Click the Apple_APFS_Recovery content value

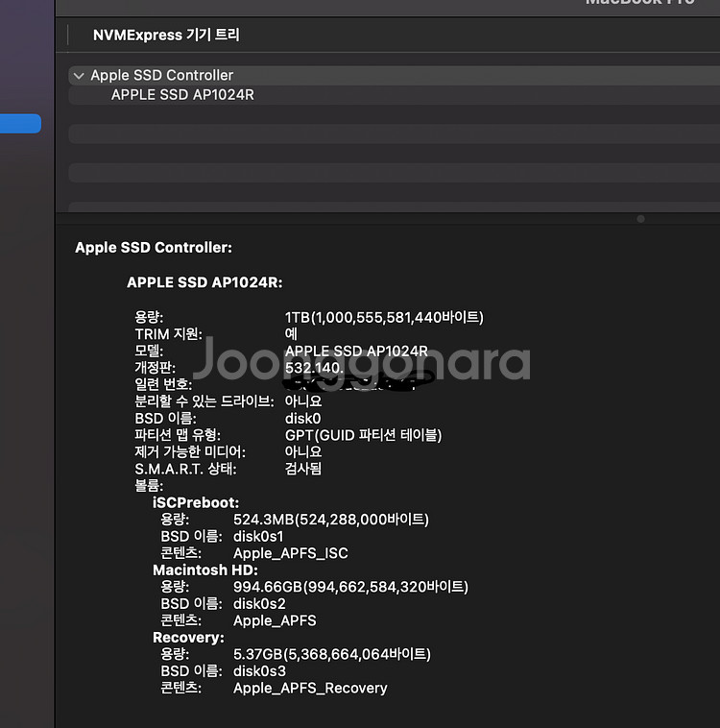(x=310, y=688)
